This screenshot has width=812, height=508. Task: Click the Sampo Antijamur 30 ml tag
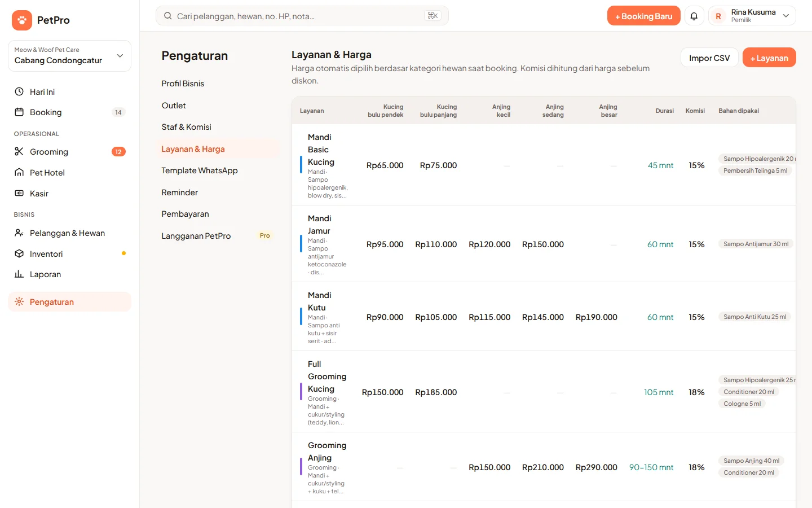point(756,244)
